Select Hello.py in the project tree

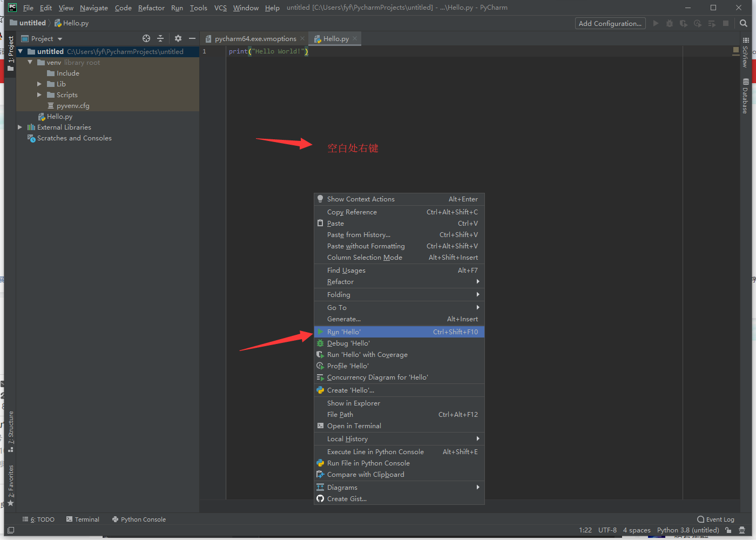point(59,116)
